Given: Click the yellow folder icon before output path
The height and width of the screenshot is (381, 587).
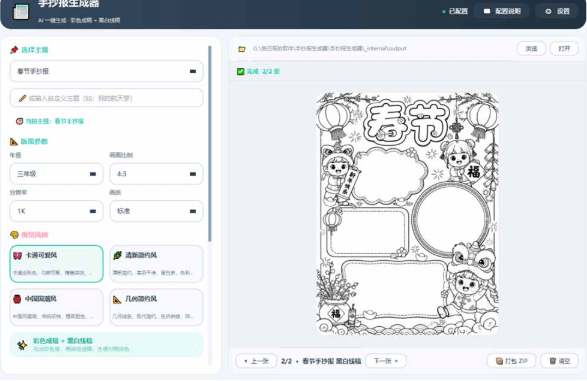Looking at the screenshot, I should [x=242, y=49].
